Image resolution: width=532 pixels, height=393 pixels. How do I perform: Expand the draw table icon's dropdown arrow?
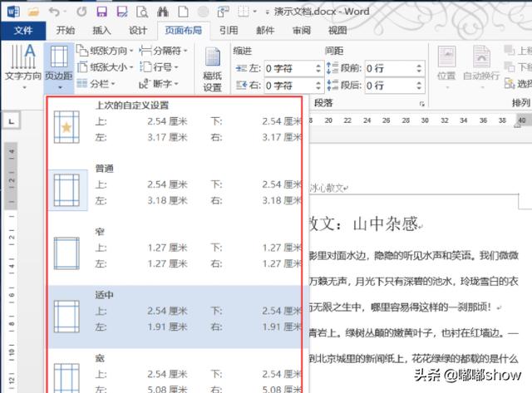(x=254, y=12)
